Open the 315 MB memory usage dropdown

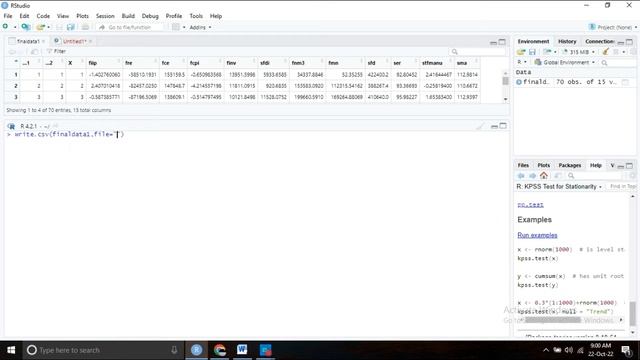(579, 52)
